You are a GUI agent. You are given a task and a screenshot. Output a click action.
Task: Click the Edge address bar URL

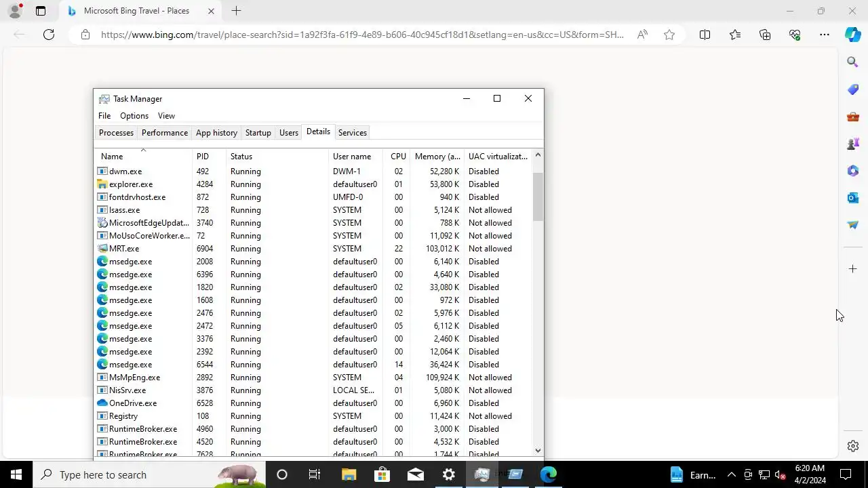tap(362, 35)
